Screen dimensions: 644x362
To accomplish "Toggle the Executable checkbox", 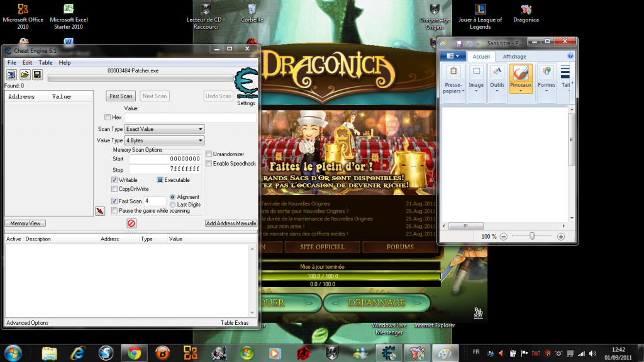I will 160,180.
